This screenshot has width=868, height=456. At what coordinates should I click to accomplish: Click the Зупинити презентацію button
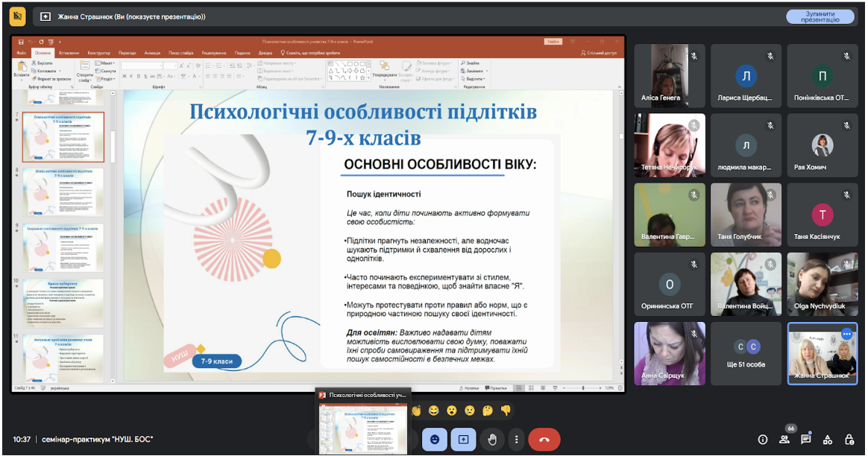(820, 16)
